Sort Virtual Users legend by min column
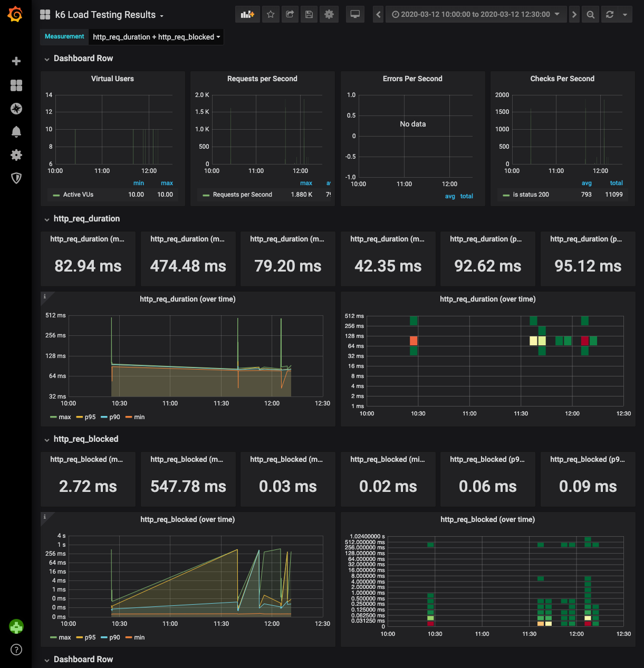This screenshot has width=644, height=668. [x=139, y=183]
